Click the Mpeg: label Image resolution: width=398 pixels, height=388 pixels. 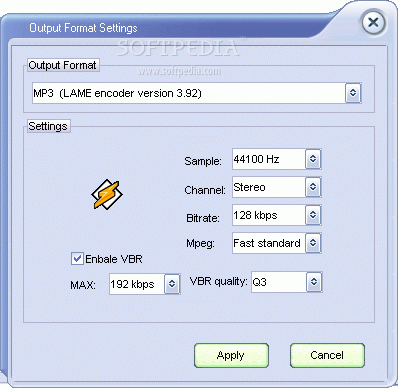[x=200, y=244]
